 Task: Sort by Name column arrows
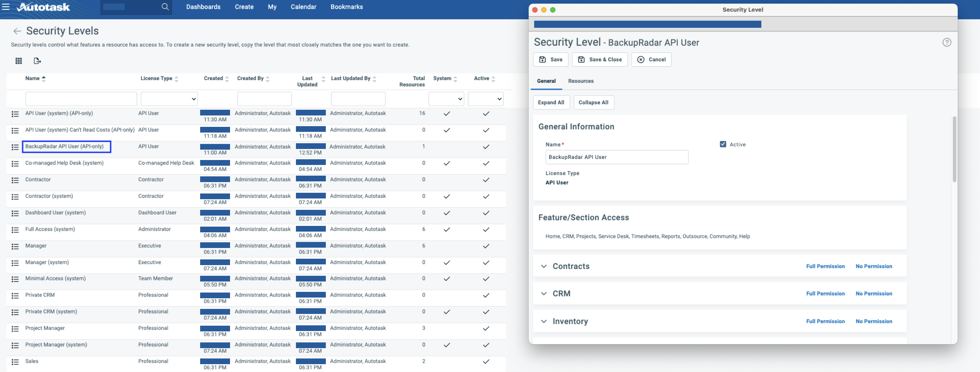44,79
